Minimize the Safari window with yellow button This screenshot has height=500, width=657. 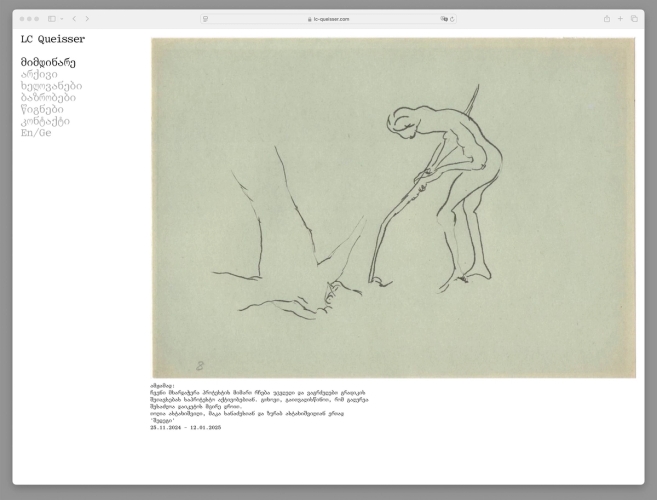[29, 19]
